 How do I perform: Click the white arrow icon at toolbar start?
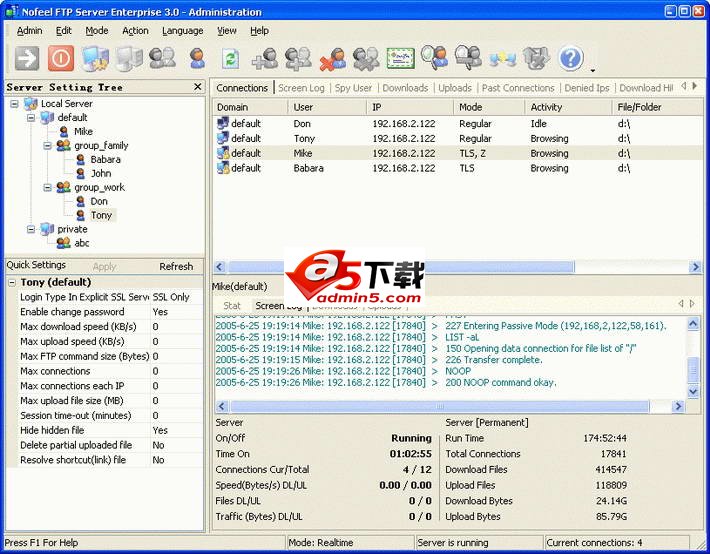pyautogui.click(x=27, y=59)
